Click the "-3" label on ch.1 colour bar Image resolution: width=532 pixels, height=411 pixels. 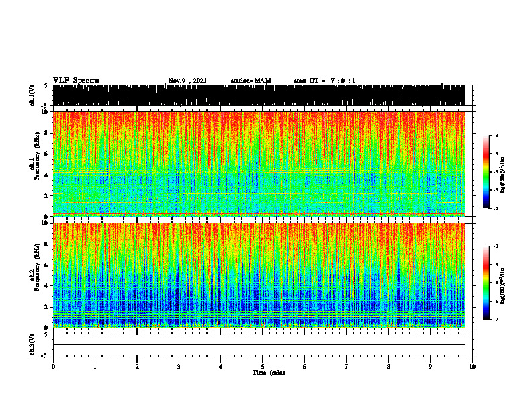(x=496, y=135)
